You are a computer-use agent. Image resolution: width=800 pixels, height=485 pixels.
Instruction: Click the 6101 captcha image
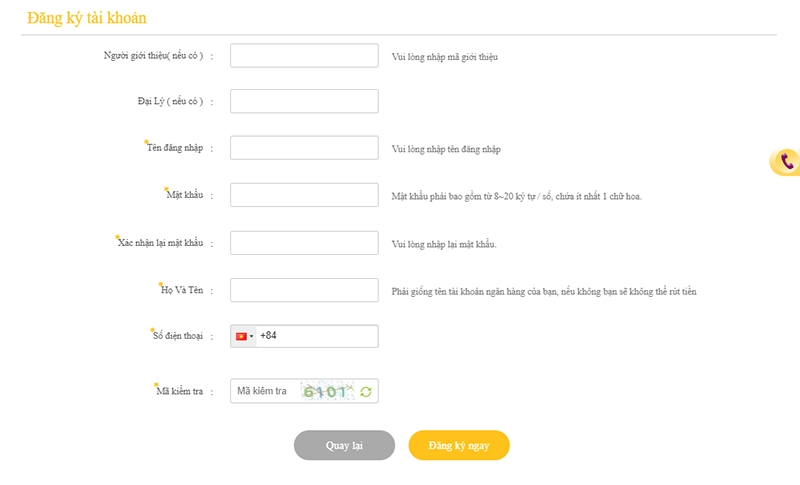327,391
